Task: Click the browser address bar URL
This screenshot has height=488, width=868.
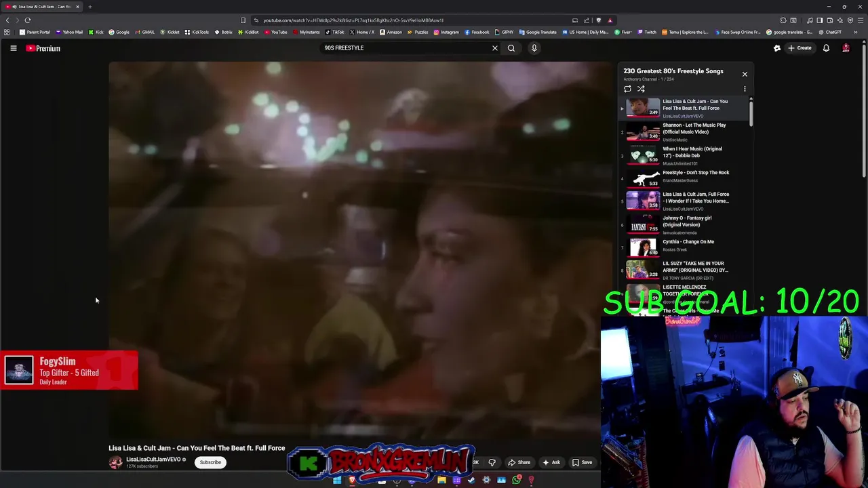Action: tap(353, 20)
